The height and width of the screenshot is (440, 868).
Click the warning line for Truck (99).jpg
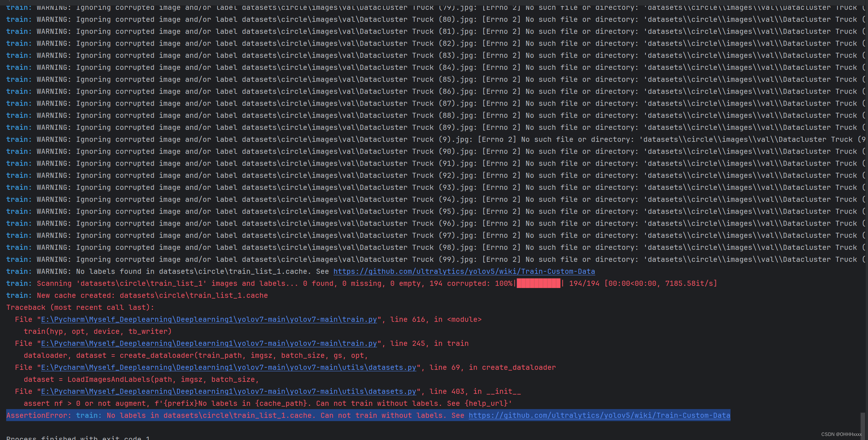[x=255, y=259]
